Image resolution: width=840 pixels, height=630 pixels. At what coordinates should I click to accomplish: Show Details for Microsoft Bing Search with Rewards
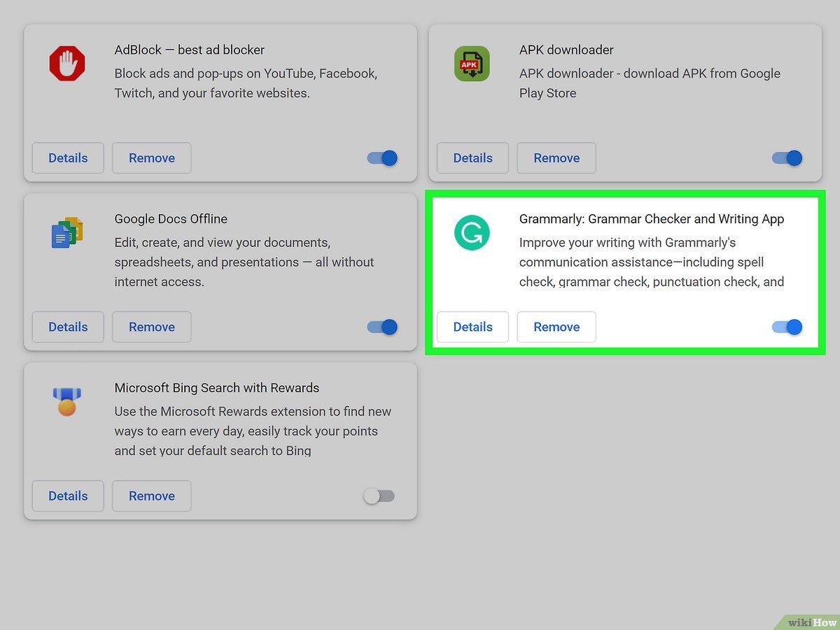tap(68, 496)
